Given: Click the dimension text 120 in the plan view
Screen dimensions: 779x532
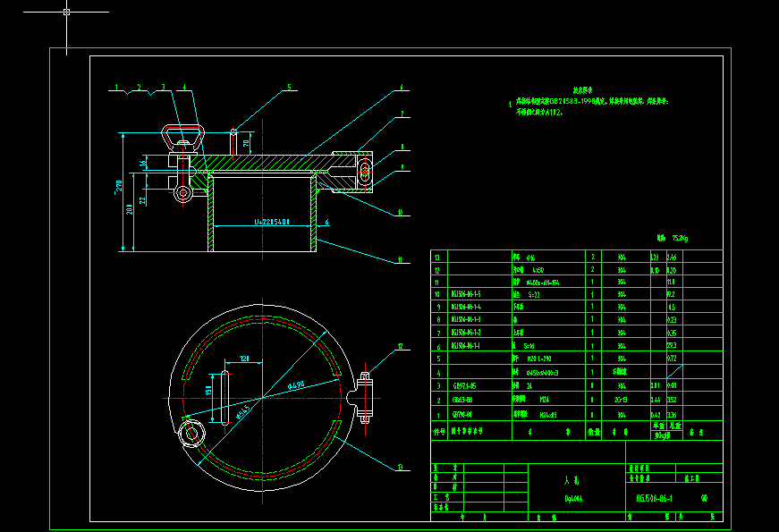Looking at the screenshot, I should point(243,357).
